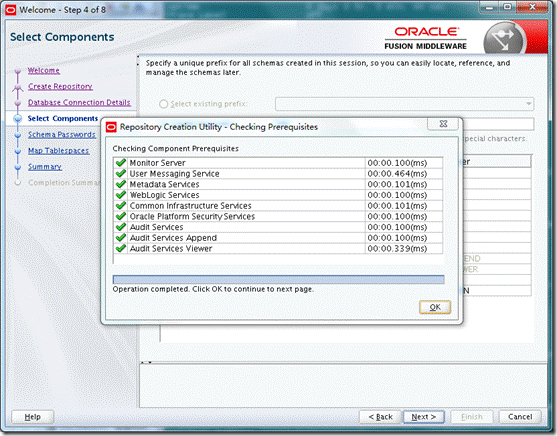Click the 00:00.339(ms) time value

[397, 248]
